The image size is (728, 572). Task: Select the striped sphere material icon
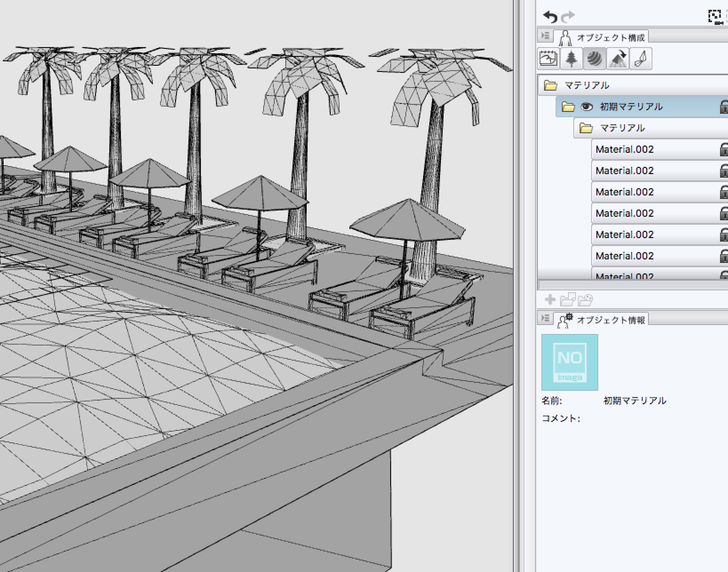[595, 59]
